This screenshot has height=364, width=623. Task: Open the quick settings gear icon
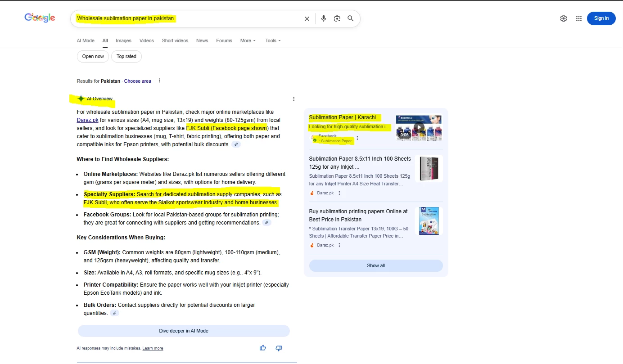tap(563, 18)
